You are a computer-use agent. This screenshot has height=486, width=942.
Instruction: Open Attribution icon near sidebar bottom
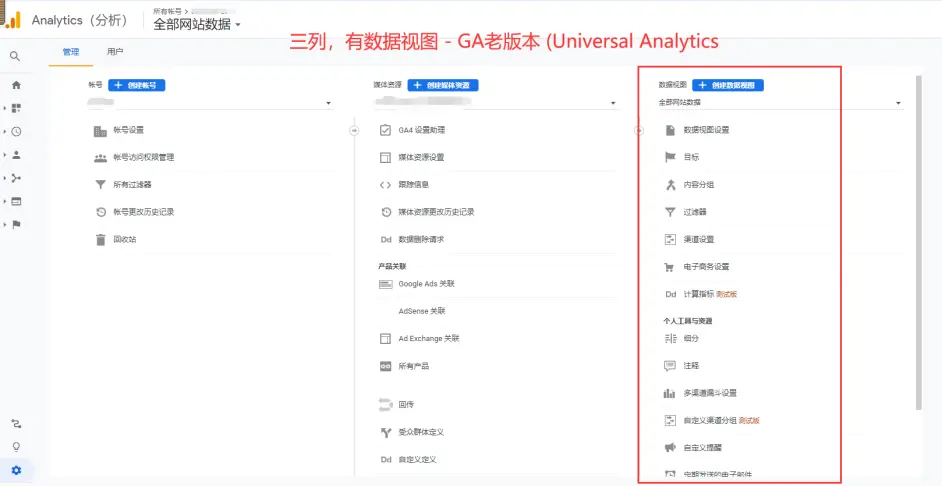16,424
